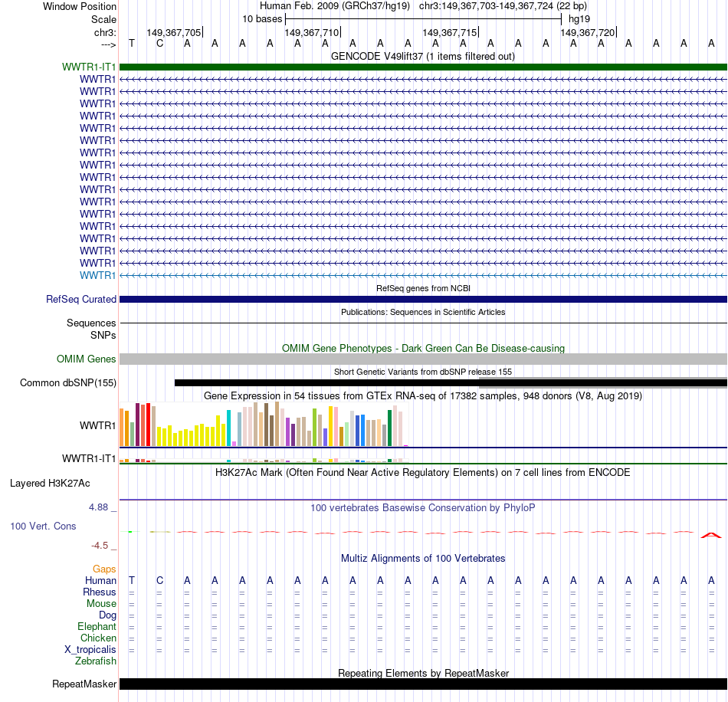
Task: Click the Sequences track label
Action: pos(91,323)
